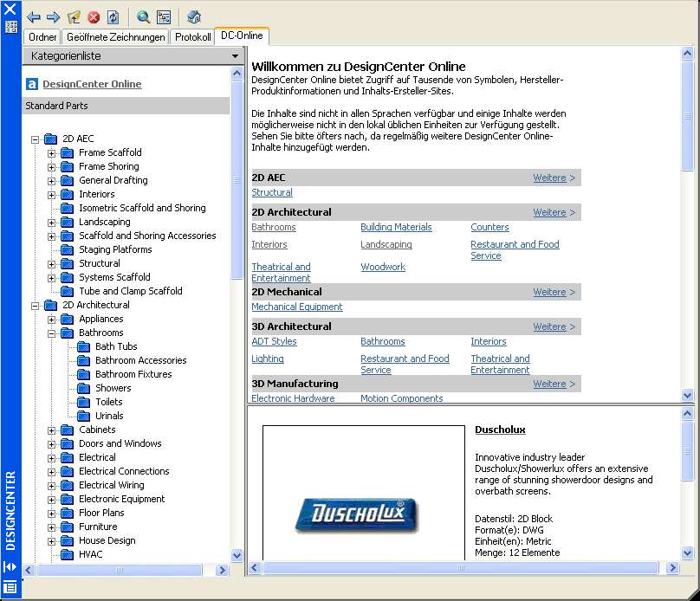Click the Tube and Clamp Scaffold folder icon
Image resolution: width=700 pixels, height=601 pixels.
tap(67, 291)
